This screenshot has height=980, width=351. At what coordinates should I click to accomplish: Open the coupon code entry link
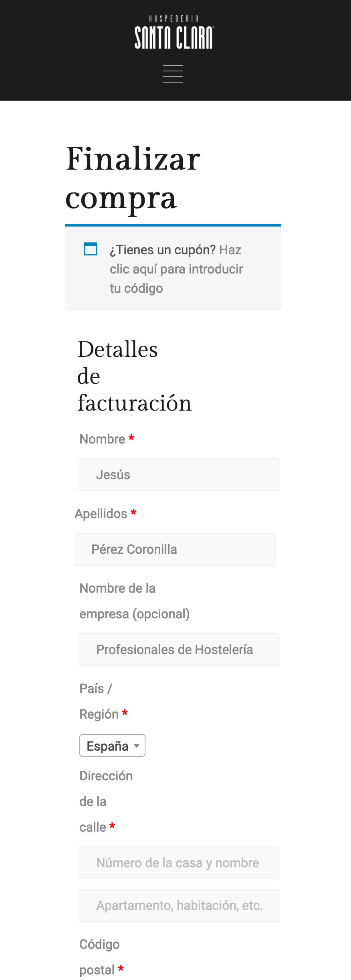176,269
